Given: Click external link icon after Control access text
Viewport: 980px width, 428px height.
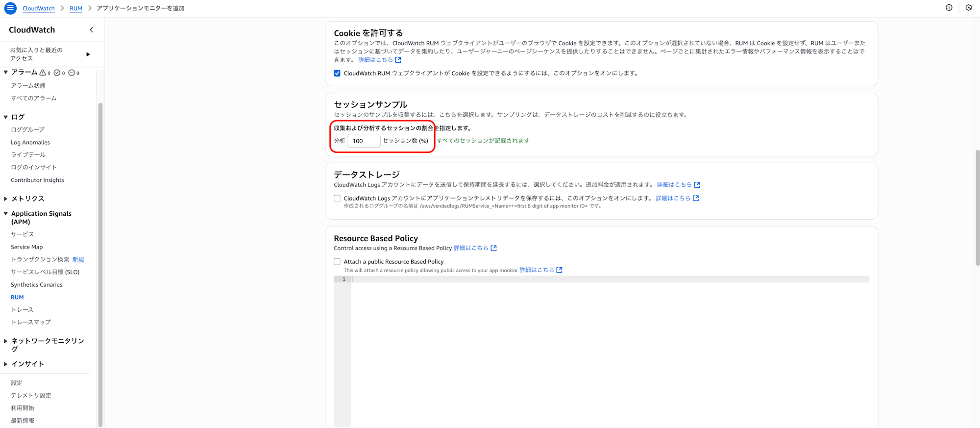Looking at the screenshot, I should (494, 248).
